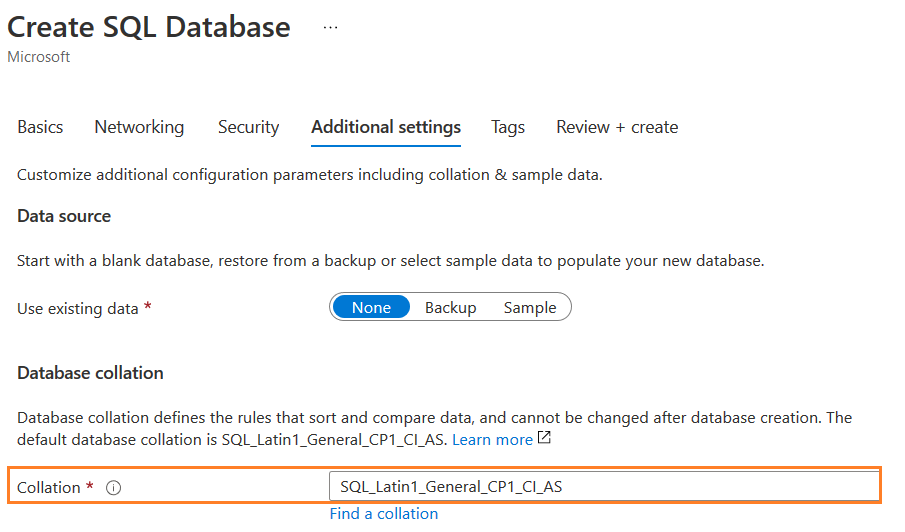Pick Sample data option

pyautogui.click(x=530, y=307)
